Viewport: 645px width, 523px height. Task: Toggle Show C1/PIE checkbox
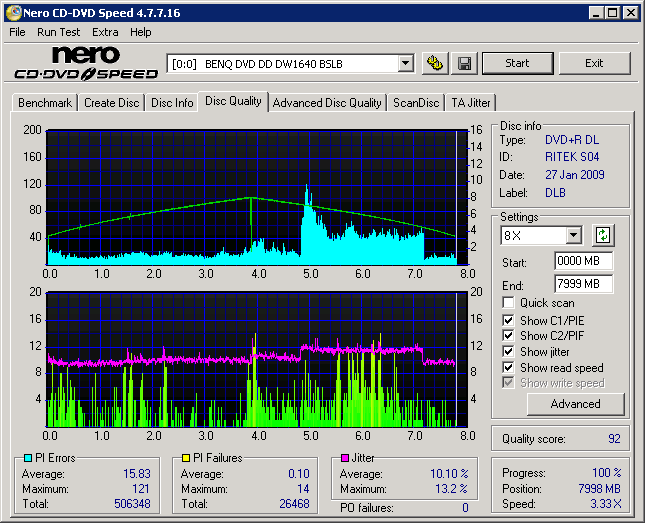coord(509,320)
